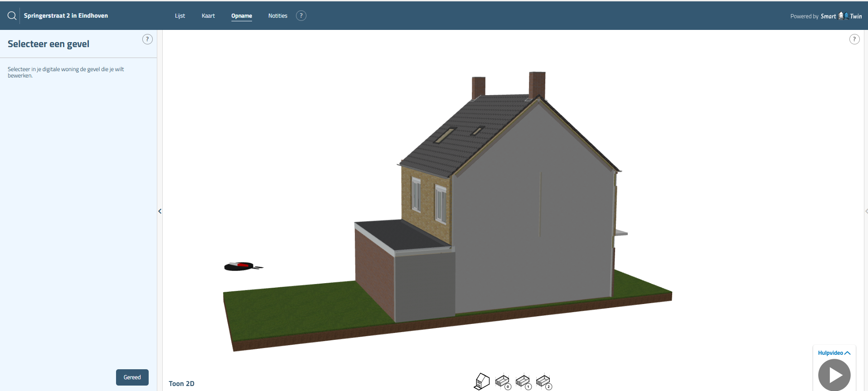Click the search magnifier icon
This screenshot has height=391, width=868.
[12, 16]
